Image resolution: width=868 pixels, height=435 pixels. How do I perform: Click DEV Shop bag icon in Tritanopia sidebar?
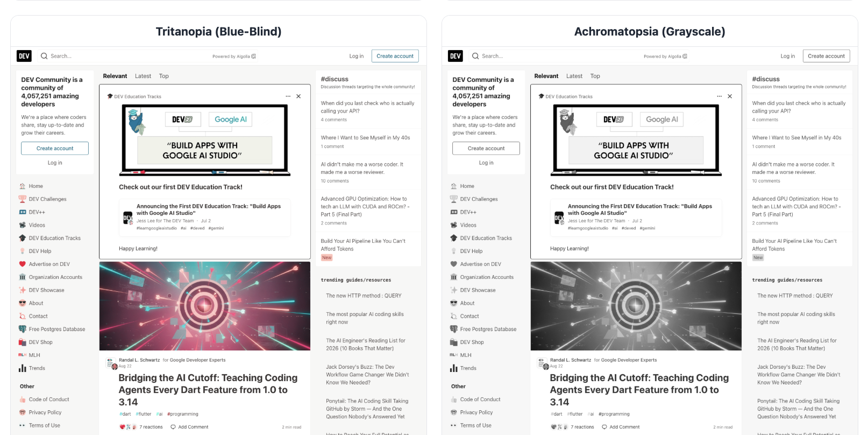click(23, 342)
